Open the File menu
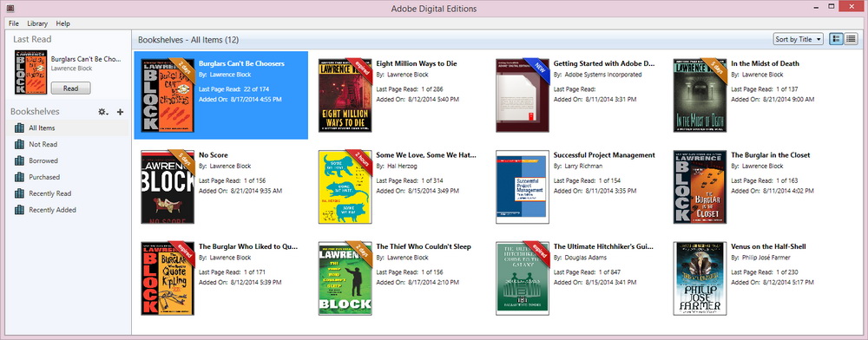868x340 pixels. pos(14,23)
